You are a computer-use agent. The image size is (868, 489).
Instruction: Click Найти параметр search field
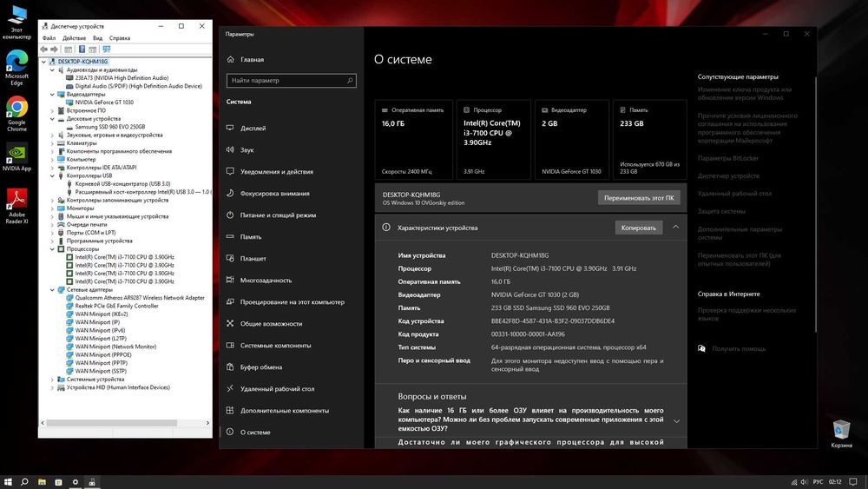(x=291, y=80)
